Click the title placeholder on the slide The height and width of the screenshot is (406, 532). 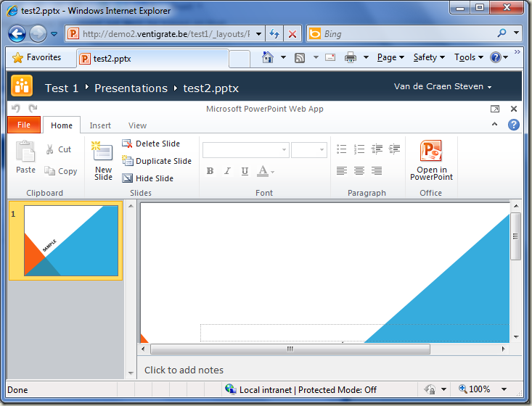tap(355, 333)
